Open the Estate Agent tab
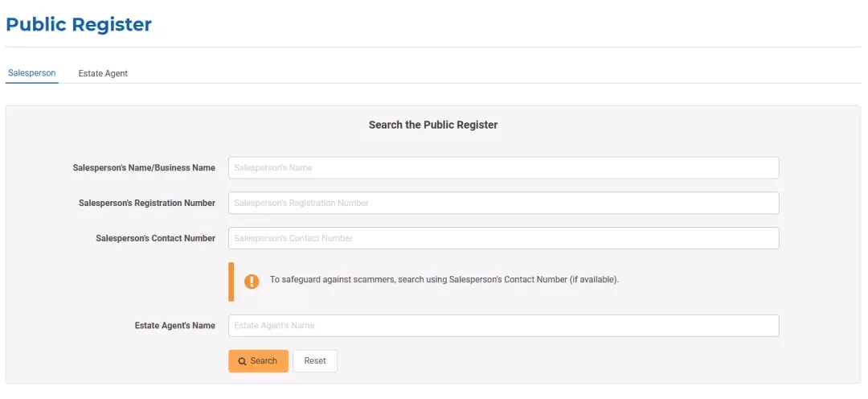Image resolution: width=868 pixels, height=399 pixels. [x=103, y=73]
